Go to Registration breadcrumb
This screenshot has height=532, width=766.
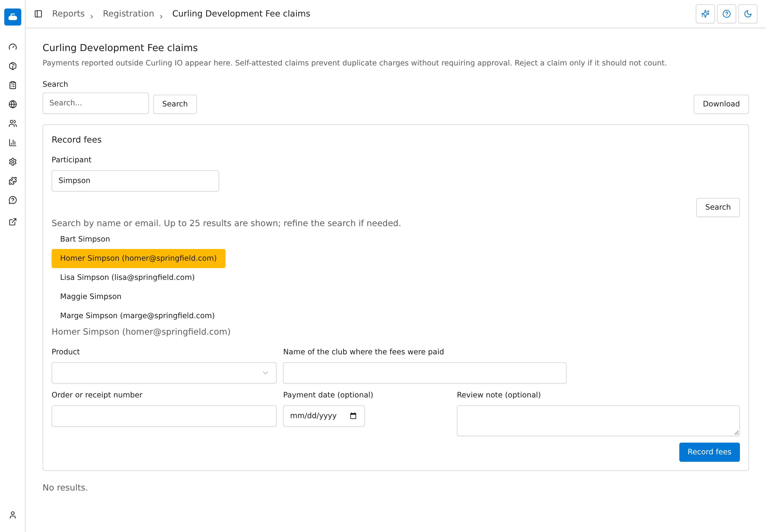pyautogui.click(x=128, y=14)
